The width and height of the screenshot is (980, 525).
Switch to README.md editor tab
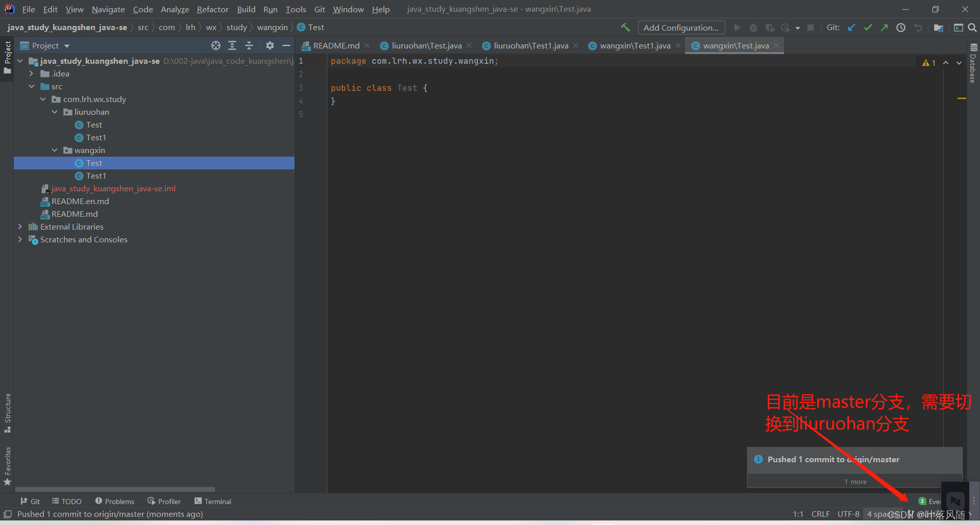coord(336,46)
